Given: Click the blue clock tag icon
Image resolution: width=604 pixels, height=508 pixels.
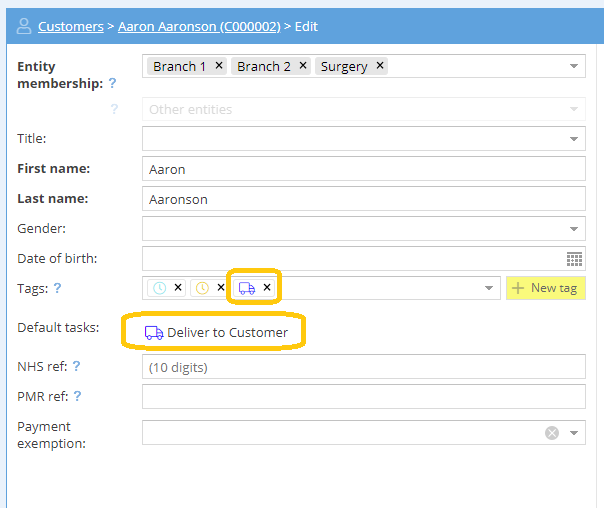Looking at the screenshot, I should (x=159, y=288).
